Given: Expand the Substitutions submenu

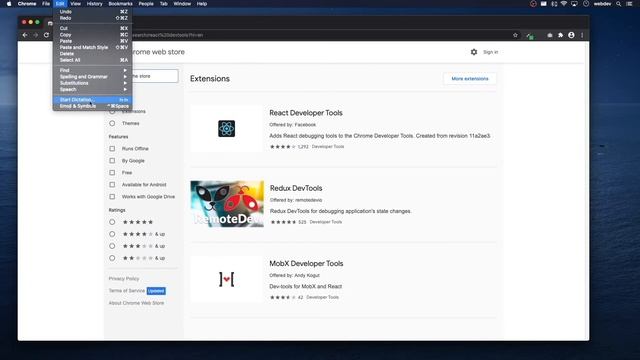Looking at the screenshot, I should click(x=92, y=83).
